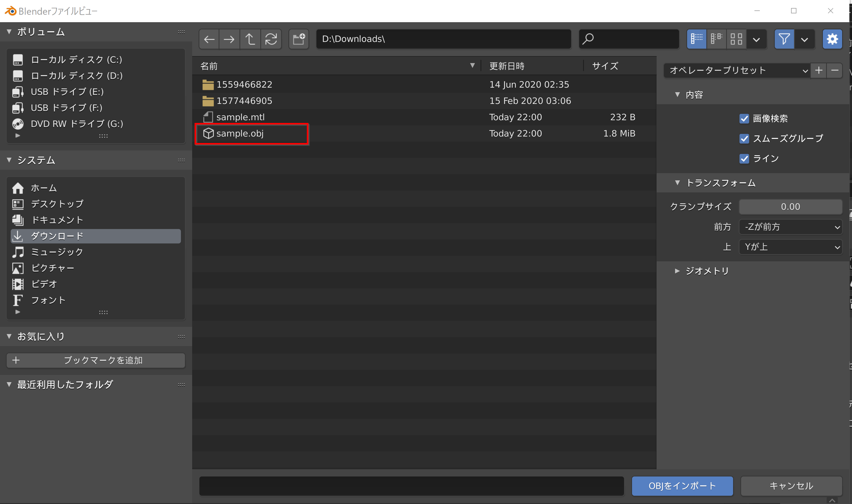This screenshot has height=504, width=852.
Task: Open folder 1559466822
Action: [424, 84]
